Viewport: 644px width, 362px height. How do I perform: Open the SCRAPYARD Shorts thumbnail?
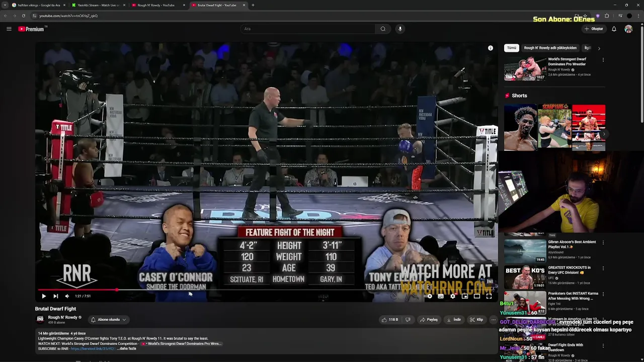tap(555, 128)
